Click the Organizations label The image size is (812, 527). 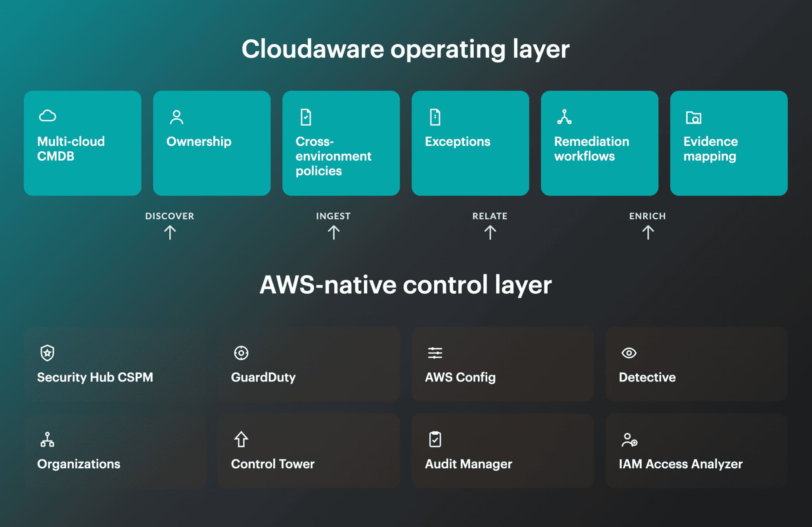(x=79, y=464)
